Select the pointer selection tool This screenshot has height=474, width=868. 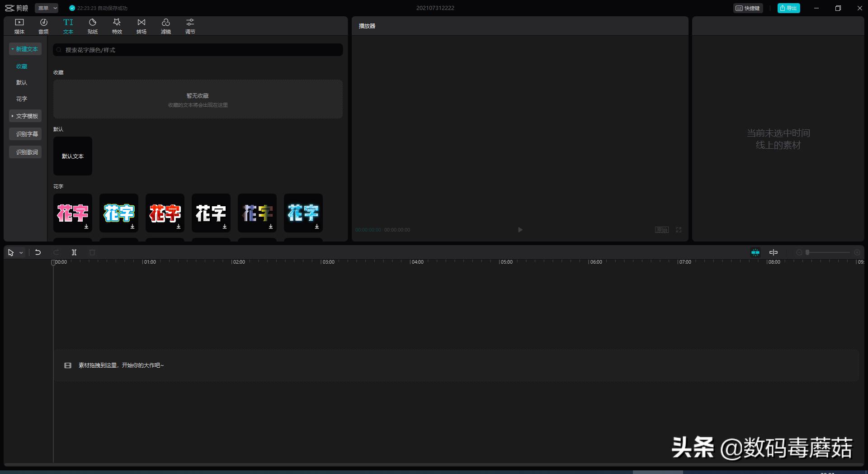click(x=11, y=252)
